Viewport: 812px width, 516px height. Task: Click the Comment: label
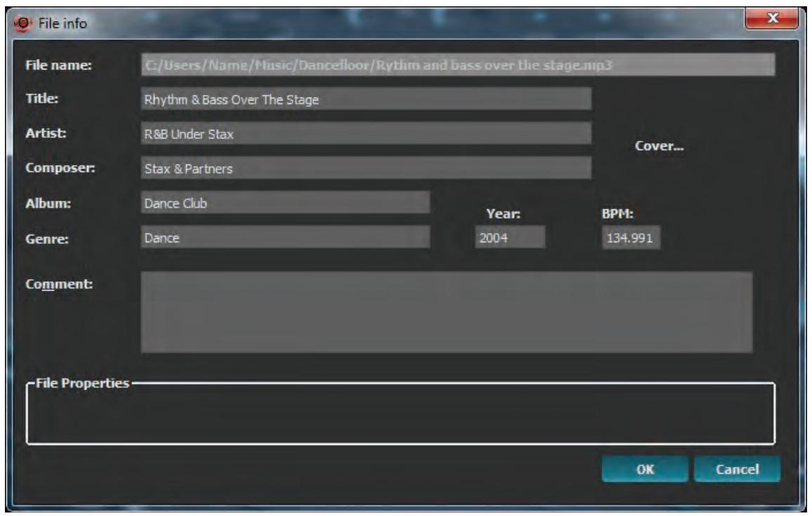pyautogui.click(x=59, y=284)
